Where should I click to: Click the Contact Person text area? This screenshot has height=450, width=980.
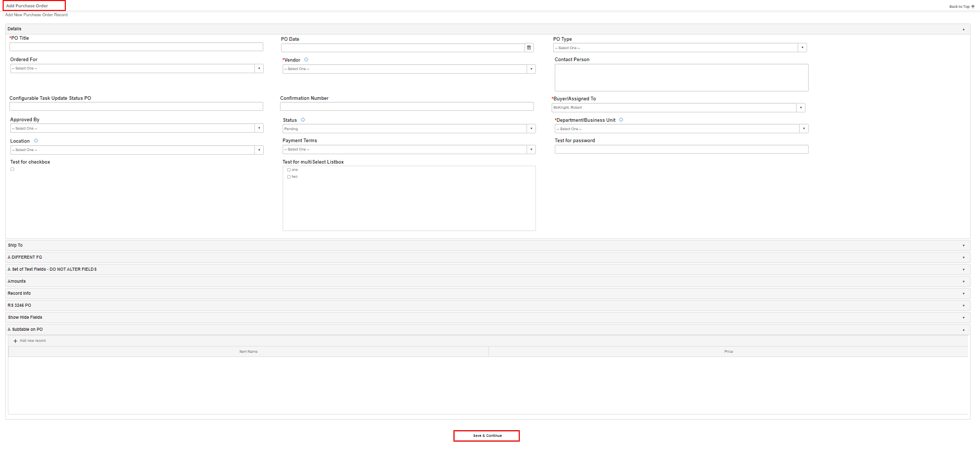pyautogui.click(x=681, y=77)
